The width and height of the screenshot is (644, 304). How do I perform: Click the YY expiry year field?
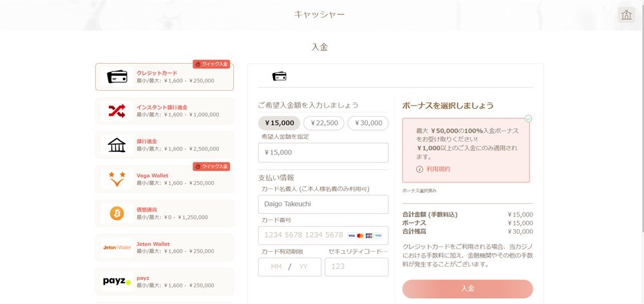point(303,267)
